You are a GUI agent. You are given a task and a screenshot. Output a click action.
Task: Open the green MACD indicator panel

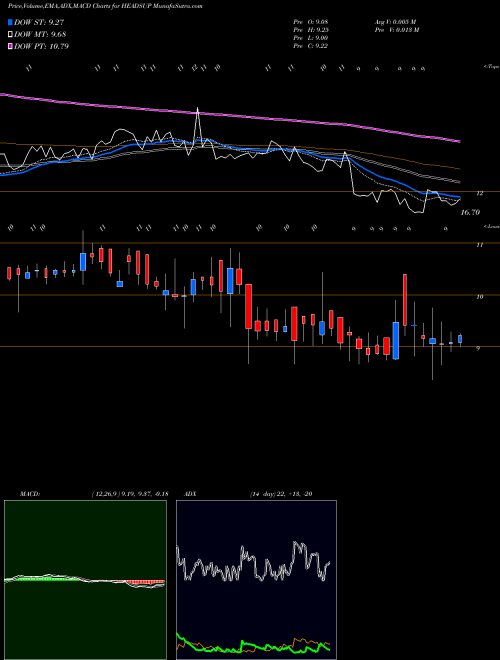(x=85, y=580)
